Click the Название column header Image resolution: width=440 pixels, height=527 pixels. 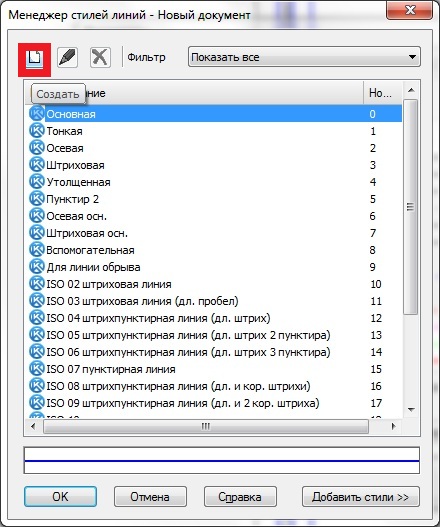pos(195,93)
